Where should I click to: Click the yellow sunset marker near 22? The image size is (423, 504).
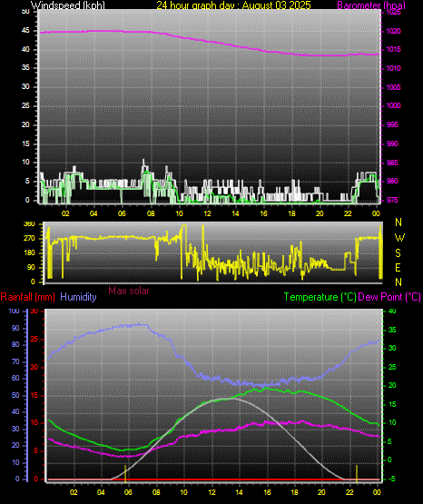click(357, 473)
